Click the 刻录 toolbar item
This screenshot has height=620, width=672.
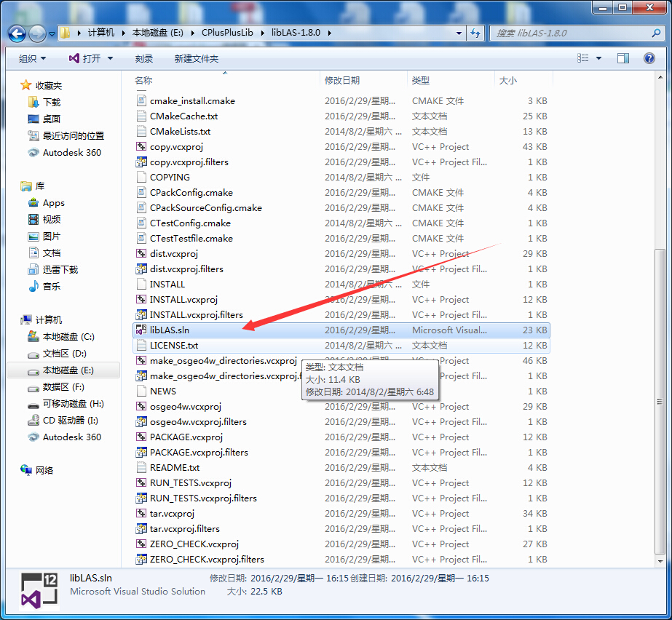pyautogui.click(x=144, y=59)
